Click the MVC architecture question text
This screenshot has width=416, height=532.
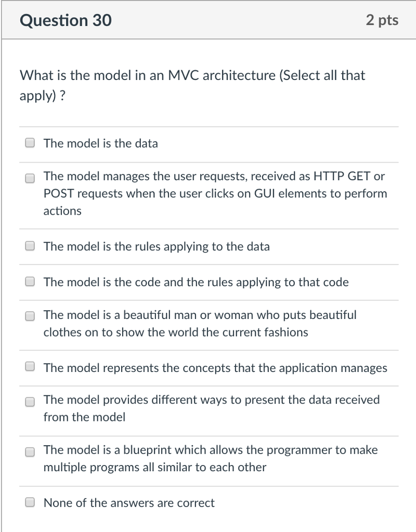[192, 85]
